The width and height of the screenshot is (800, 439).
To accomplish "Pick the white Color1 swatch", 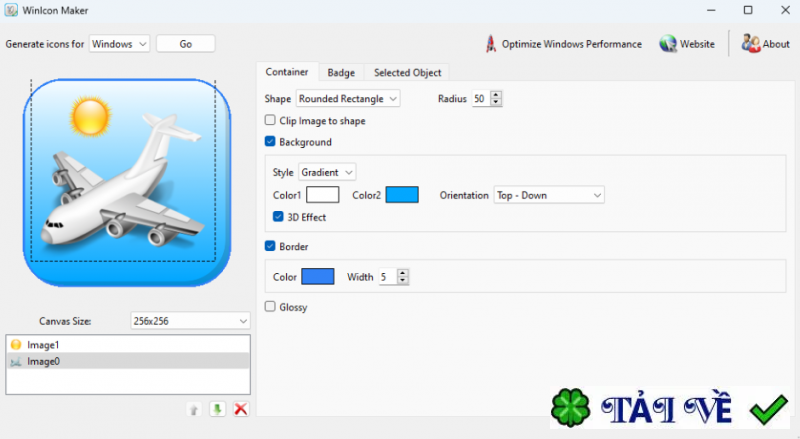I will click(322, 195).
